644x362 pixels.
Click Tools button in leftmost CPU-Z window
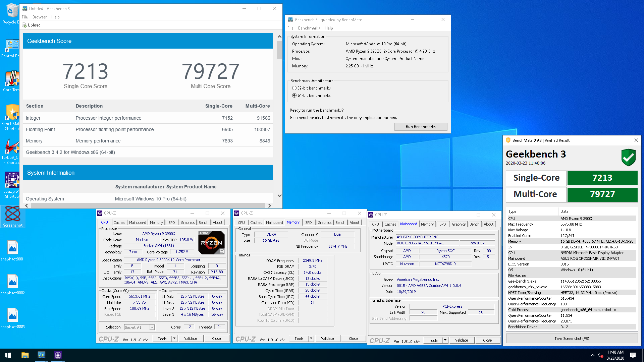162,339
